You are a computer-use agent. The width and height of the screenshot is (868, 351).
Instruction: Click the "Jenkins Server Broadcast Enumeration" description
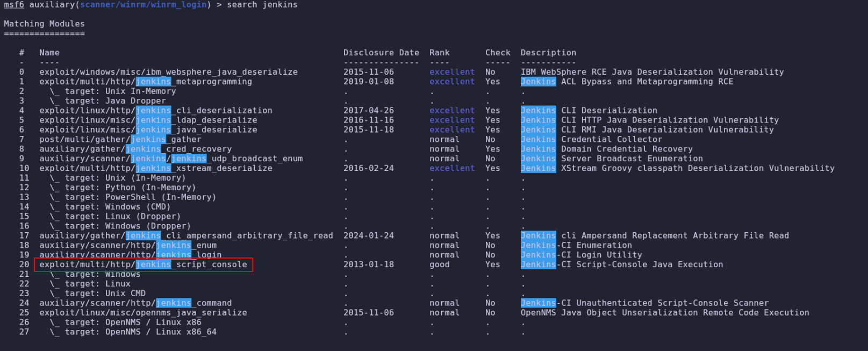612,159
